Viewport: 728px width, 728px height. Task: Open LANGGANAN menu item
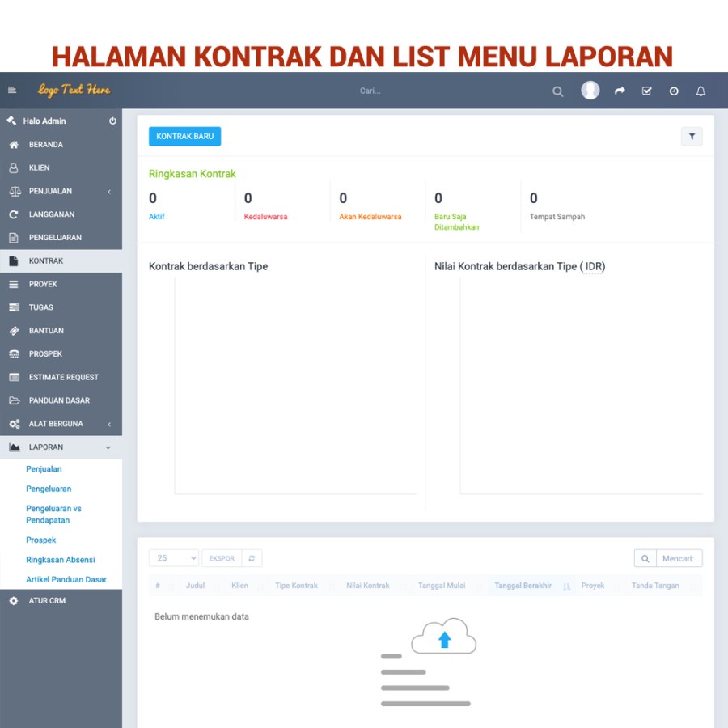point(61,214)
